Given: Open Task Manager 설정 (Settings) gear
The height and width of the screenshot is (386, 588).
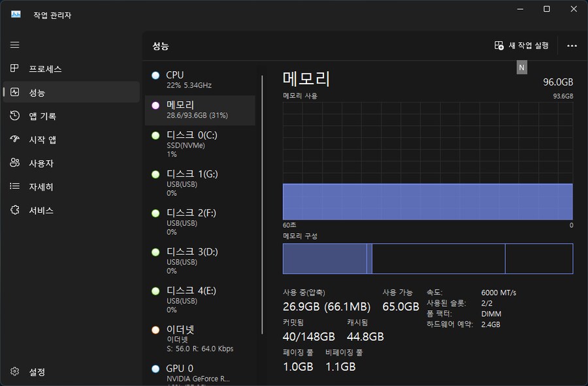Looking at the screenshot, I should pyautogui.click(x=15, y=372).
